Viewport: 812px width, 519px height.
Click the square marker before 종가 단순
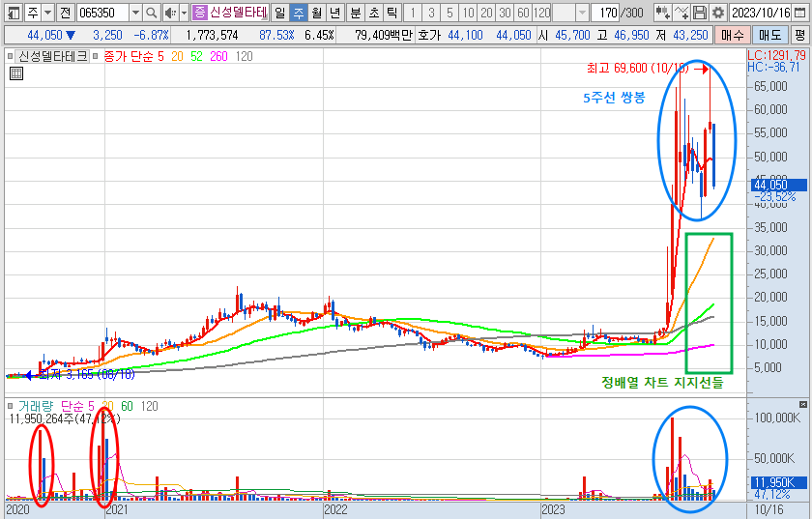(96, 56)
